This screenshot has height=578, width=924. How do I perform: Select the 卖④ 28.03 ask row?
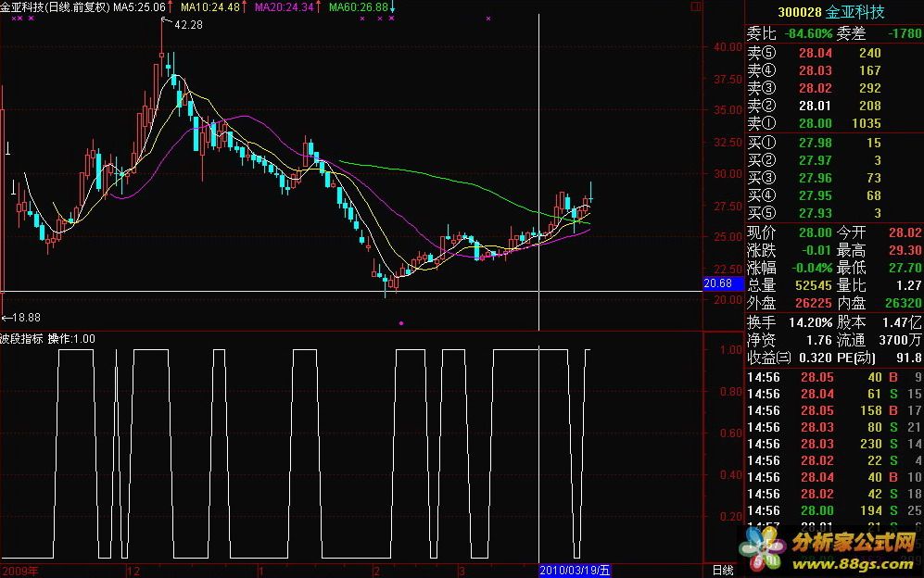click(834, 70)
